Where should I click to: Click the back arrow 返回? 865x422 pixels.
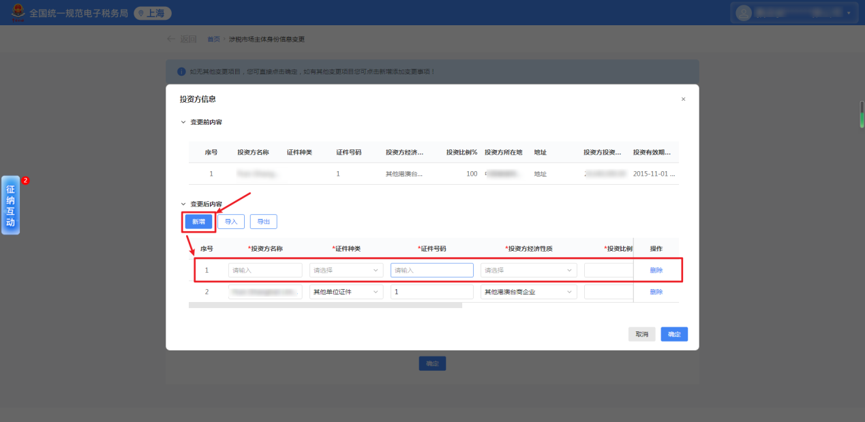point(181,39)
